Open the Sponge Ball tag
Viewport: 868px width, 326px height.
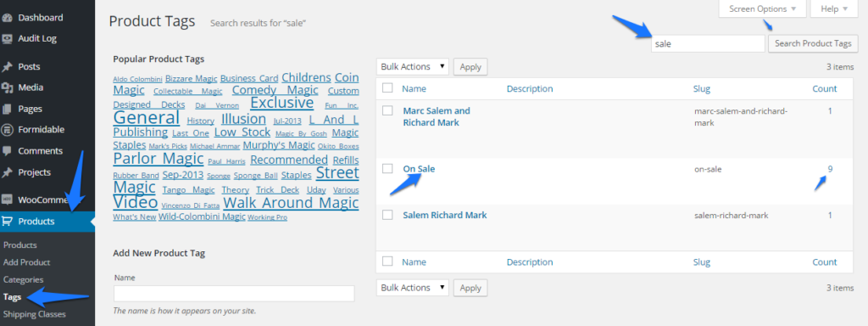[255, 175]
